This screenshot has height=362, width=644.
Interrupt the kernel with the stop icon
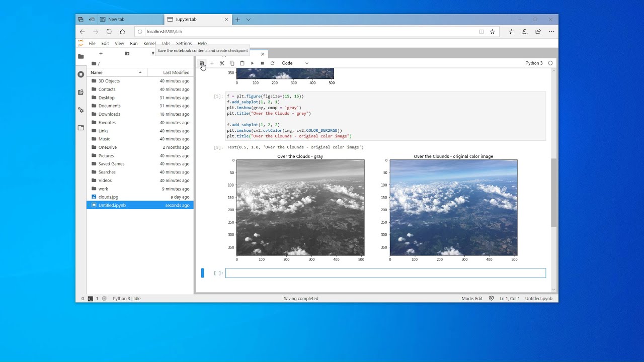(x=262, y=63)
